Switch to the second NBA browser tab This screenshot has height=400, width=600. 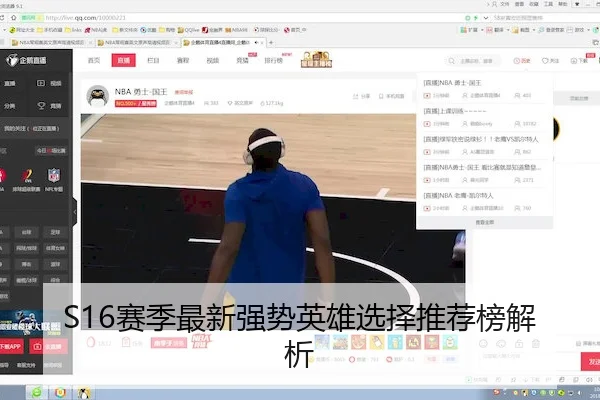click(137, 42)
